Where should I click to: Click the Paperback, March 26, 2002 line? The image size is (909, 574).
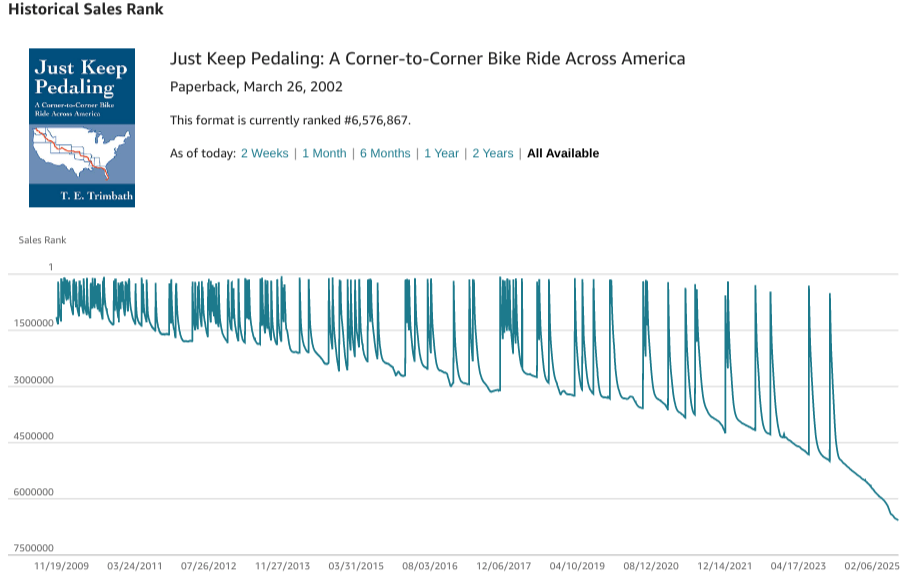[x=256, y=87]
